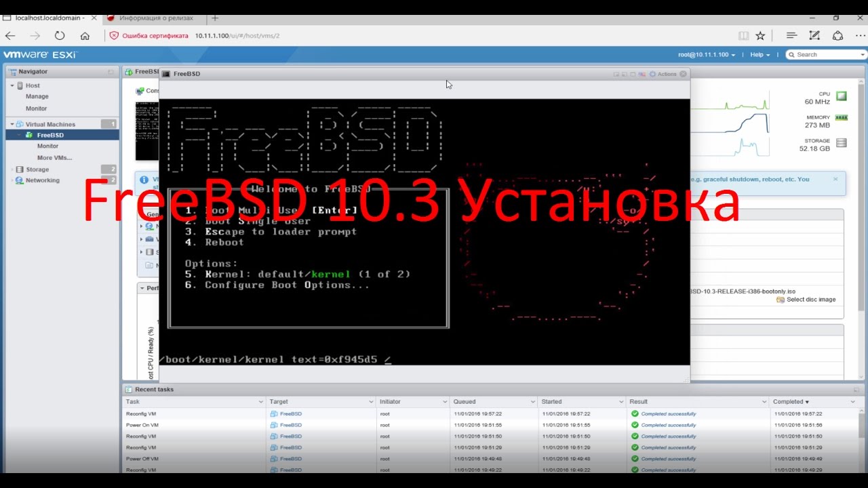The image size is (868, 488).
Task: Click search magnifier icon
Action: [x=792, y=54]
